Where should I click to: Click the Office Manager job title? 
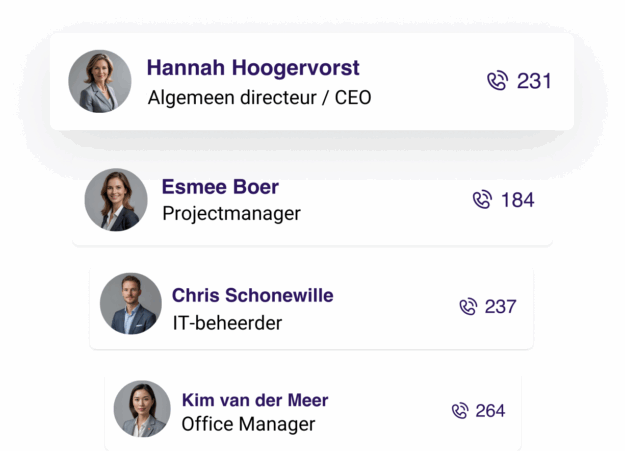pos(248,424)
